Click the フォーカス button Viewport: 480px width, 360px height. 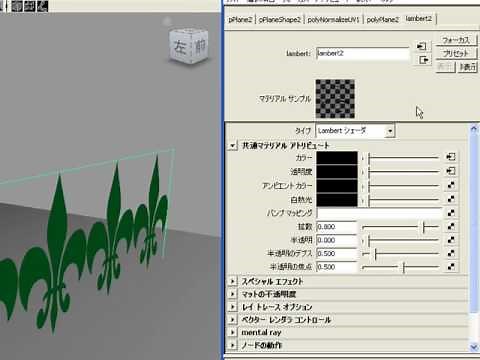(456, 40)
